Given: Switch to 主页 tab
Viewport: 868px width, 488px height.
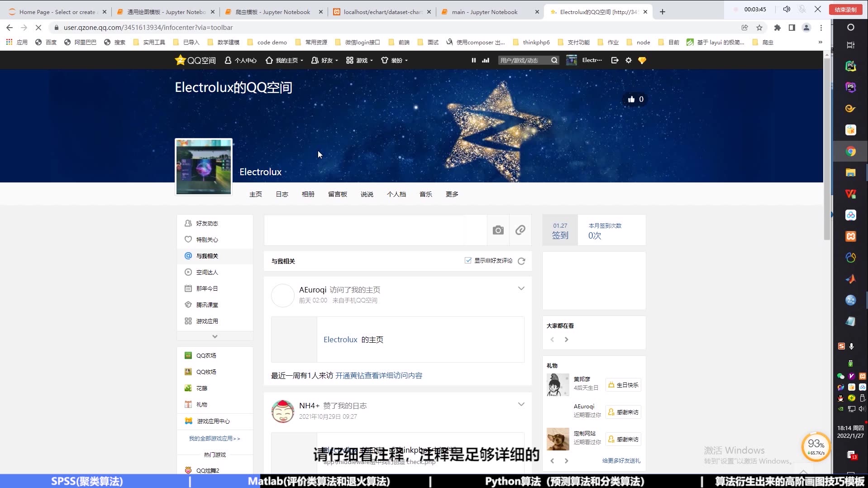Looking at the screenshot, I should tap(256, 194).
